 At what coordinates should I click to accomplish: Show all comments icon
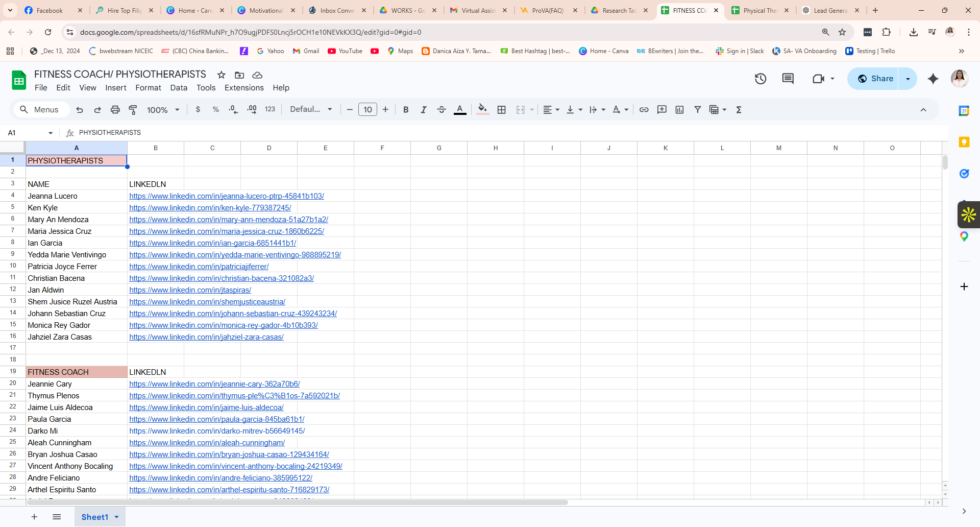(788, 79)
